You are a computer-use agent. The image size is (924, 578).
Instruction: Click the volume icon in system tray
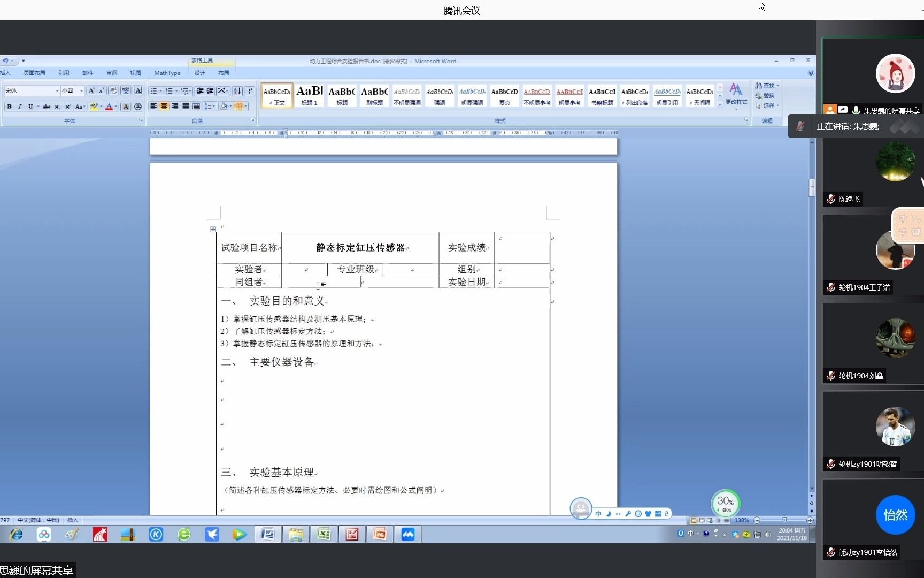click(x=768, y=534)
